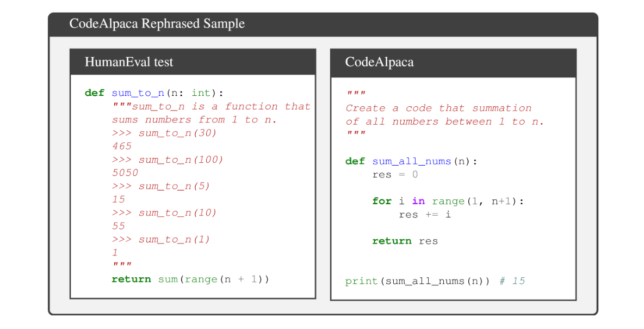Click the sum_to_n(5) doctest line

(x=161, y=186)
